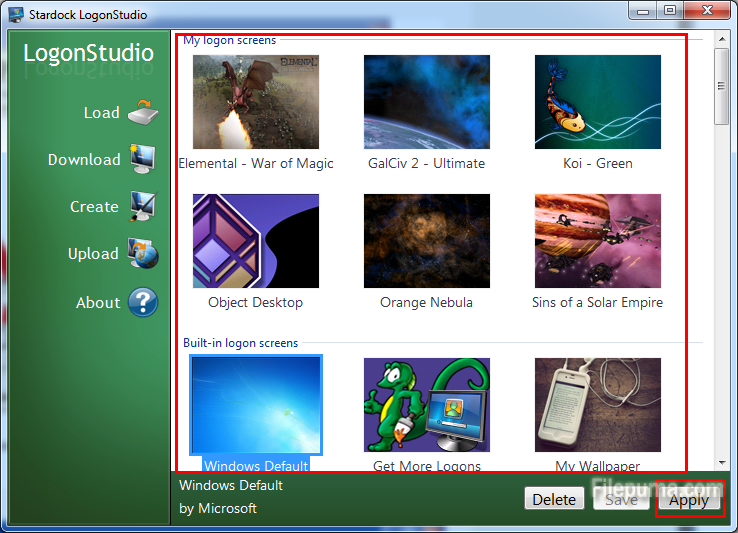Choose the Koi - Green logon screen
Viewport: 738px width, 533px height.
(597, 102)
